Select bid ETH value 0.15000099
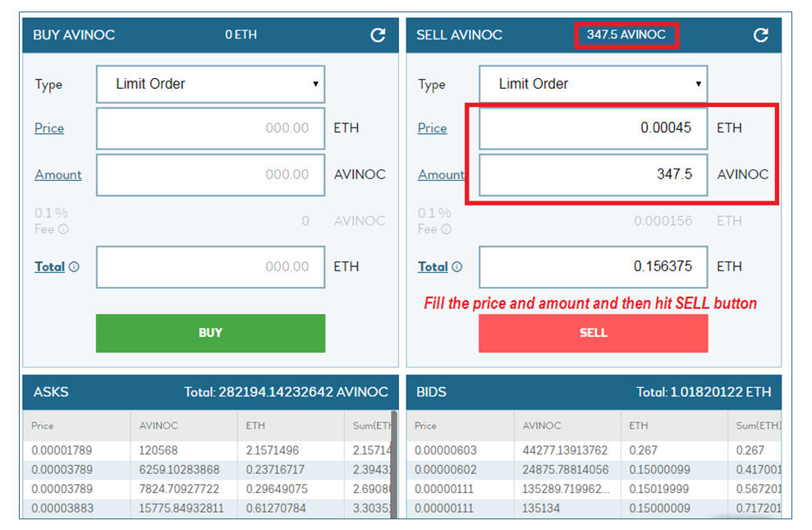This screenshot has height=530, width=812. (x=660, y=470)
